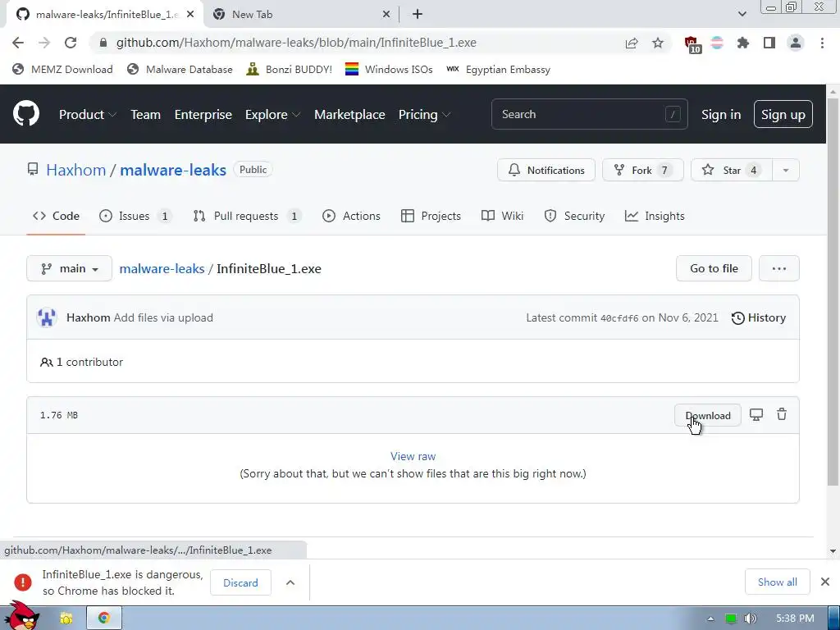Bookmark page with star icon

point(658,43)
